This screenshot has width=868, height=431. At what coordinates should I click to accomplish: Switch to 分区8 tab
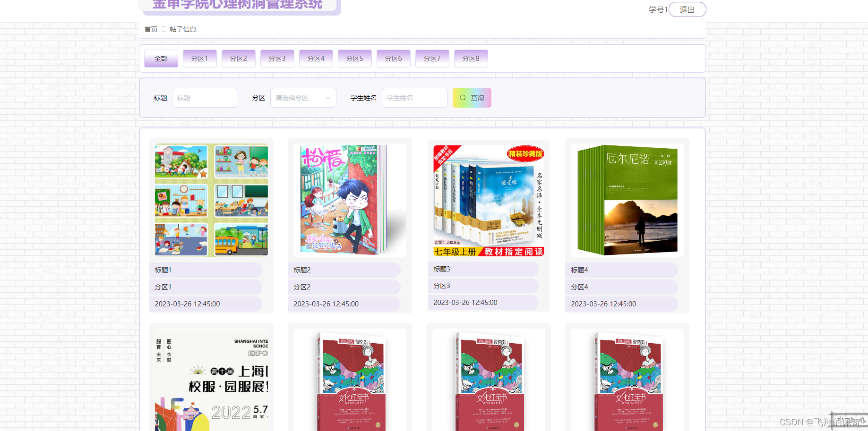[471, 59]
